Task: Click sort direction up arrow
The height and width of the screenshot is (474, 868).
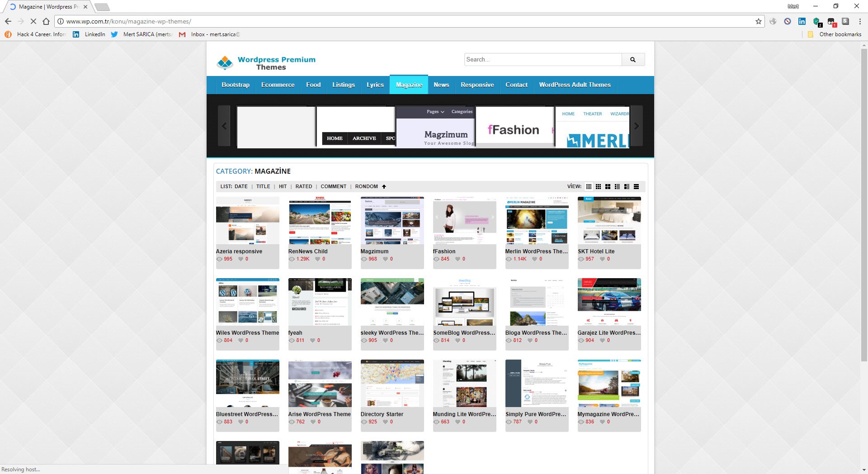Action: click(384, 186)
